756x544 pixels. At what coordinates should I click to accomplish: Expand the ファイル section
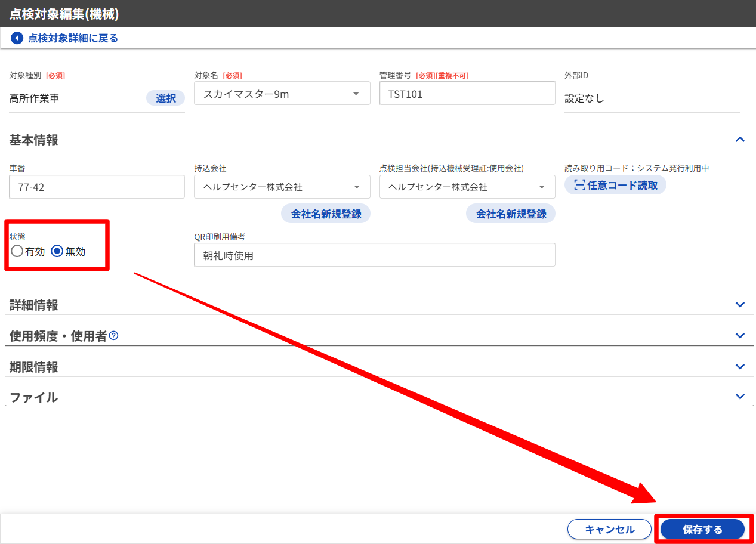click(740, 396)
